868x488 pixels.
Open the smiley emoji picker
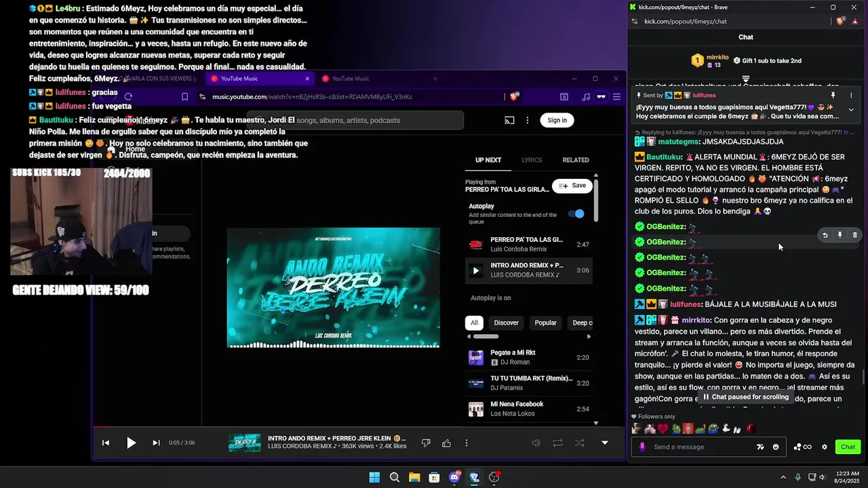(x=776, y=447)
